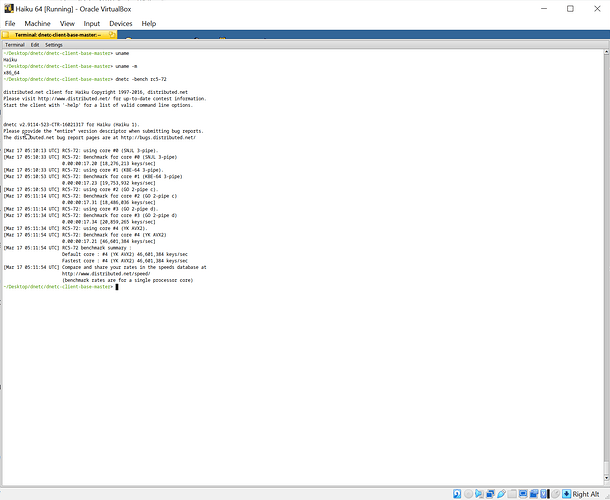
Task: Click the mouse integration status icon
Action: (556, 494)
